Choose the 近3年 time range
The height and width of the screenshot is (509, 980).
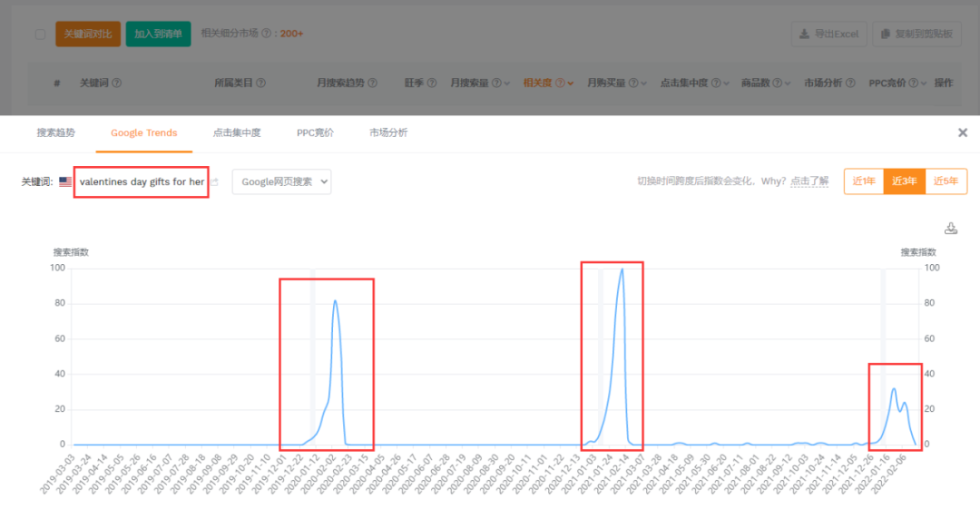[x=905, y=181]
